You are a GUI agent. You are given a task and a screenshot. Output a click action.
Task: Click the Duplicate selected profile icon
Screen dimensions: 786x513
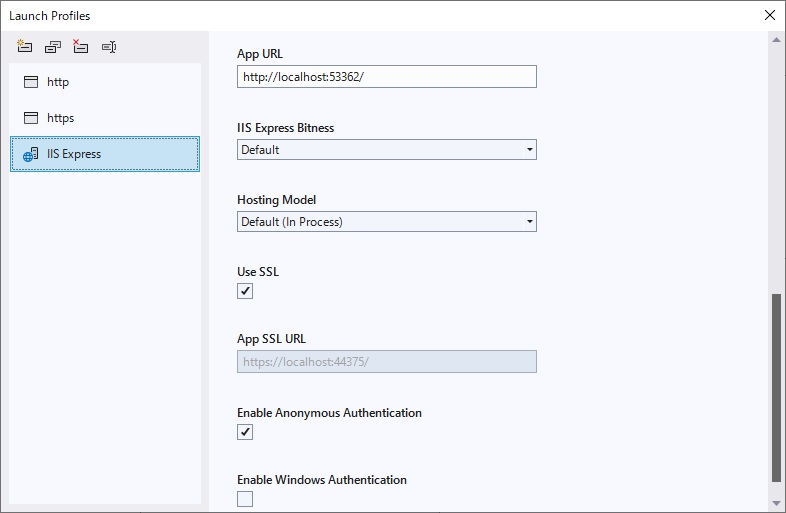53,47
